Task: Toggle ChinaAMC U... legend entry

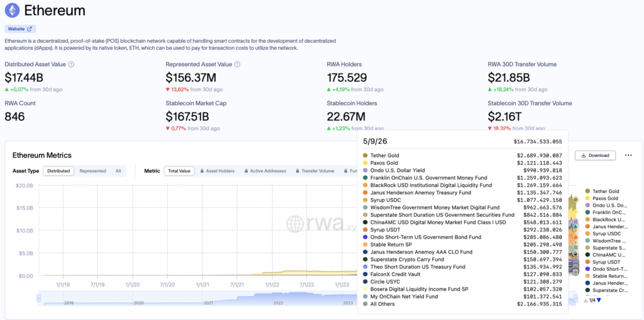Action: point(606,255)
